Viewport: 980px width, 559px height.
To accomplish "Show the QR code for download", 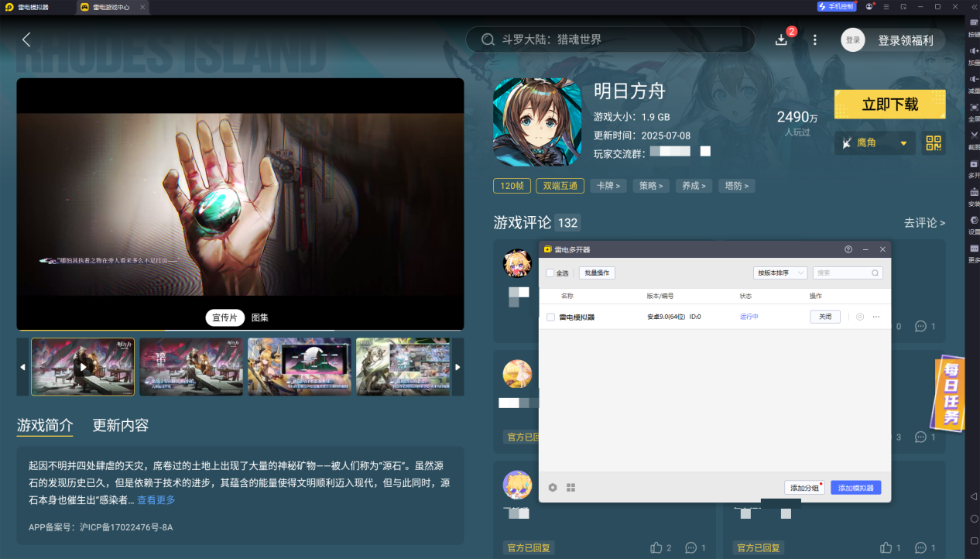I will coord(934,142).
